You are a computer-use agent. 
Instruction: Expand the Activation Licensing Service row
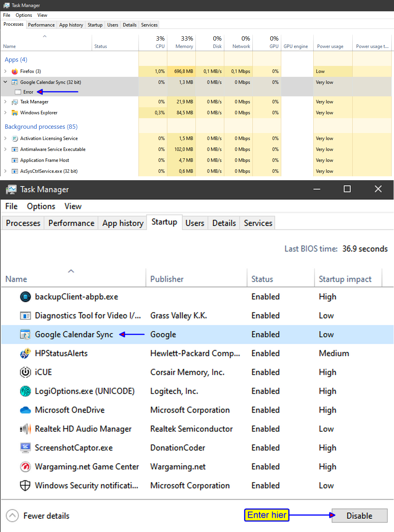coord(5,138)
